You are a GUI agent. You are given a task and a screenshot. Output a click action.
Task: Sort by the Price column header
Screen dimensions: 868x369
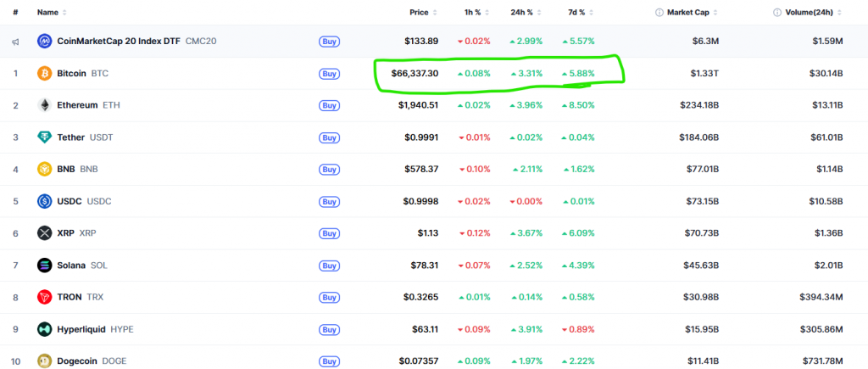pos(424,12)
